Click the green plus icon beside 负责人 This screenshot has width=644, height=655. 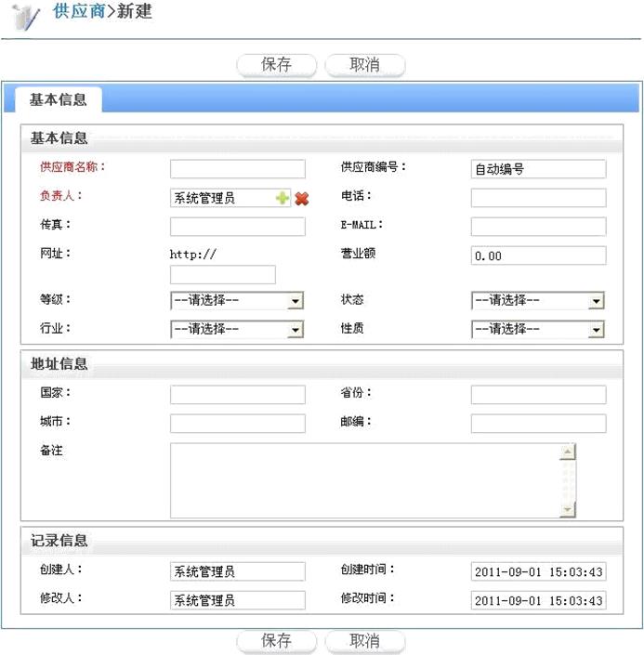click(283, 198)
